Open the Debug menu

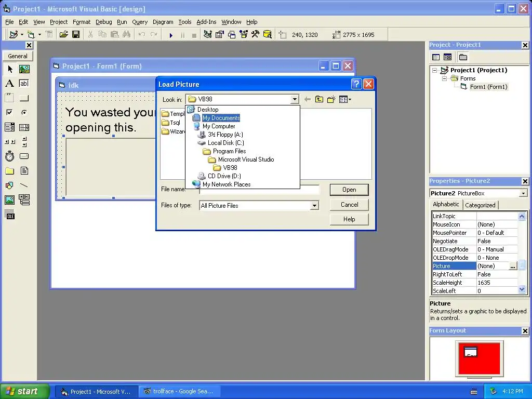click(x=104, y=22)
